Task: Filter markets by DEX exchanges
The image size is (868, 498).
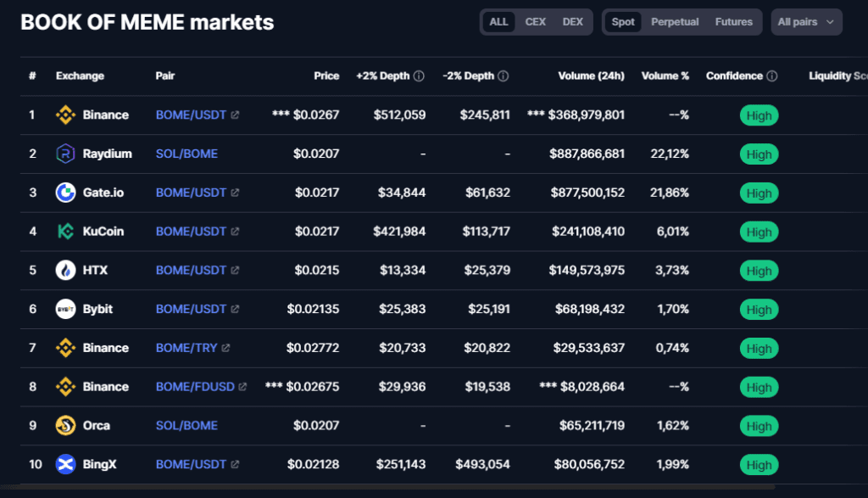Action: coord(573,22)
